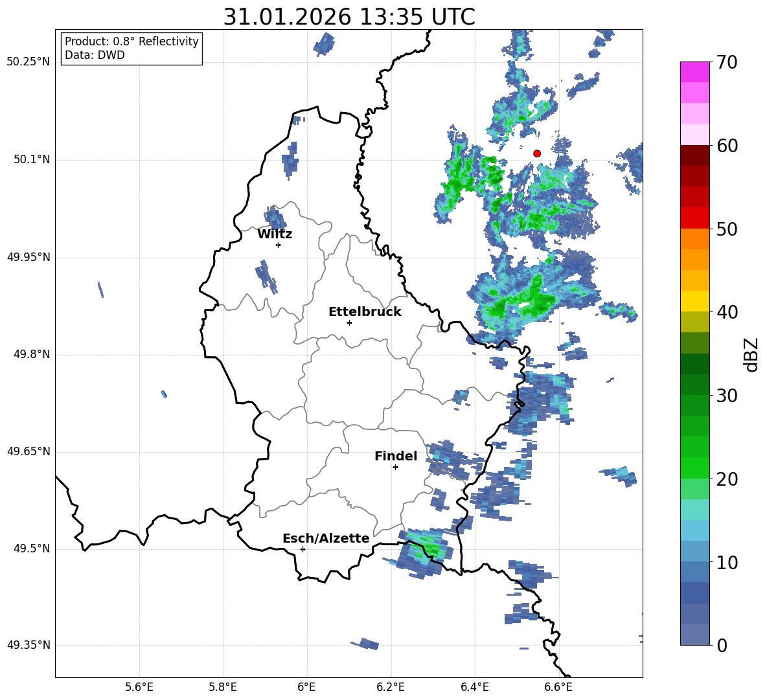The image size is (767, 700).
Task: Click the 49.95°N latitude label
Action: (28, 257)
